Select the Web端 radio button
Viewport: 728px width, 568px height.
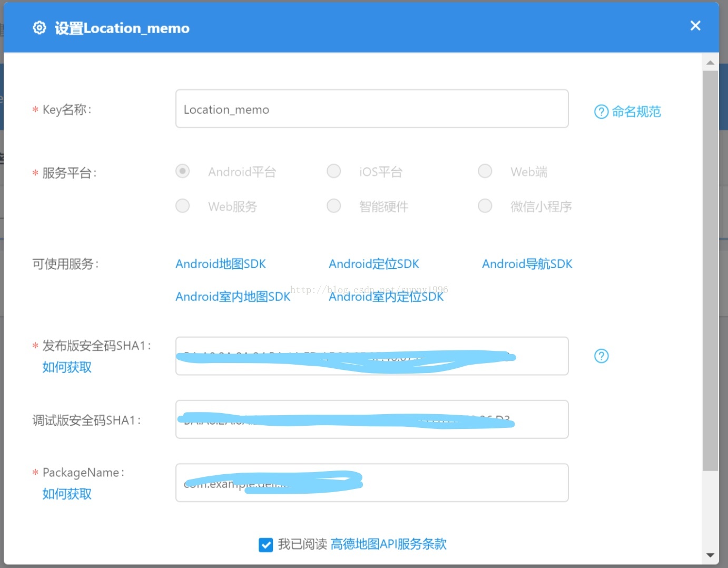coord(485,171)
